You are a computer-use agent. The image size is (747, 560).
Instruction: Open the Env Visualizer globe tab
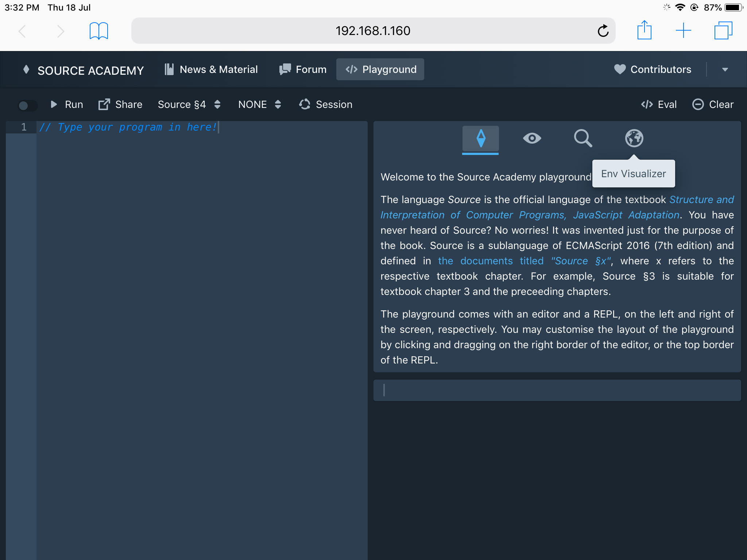point(634,139)
